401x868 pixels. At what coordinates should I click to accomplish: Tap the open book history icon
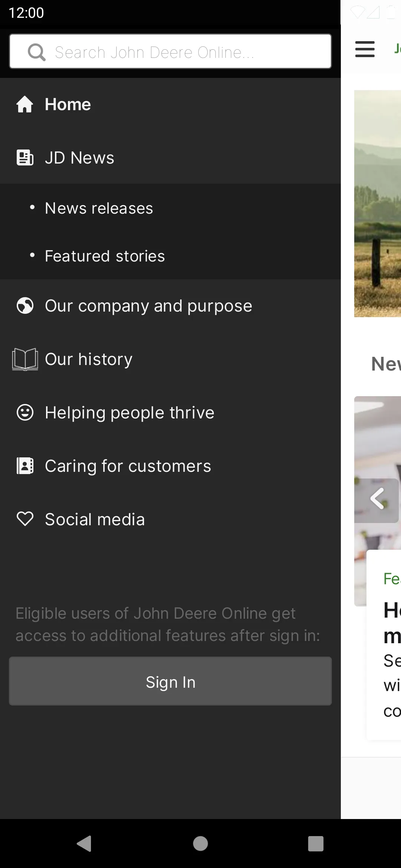[25, 359]
